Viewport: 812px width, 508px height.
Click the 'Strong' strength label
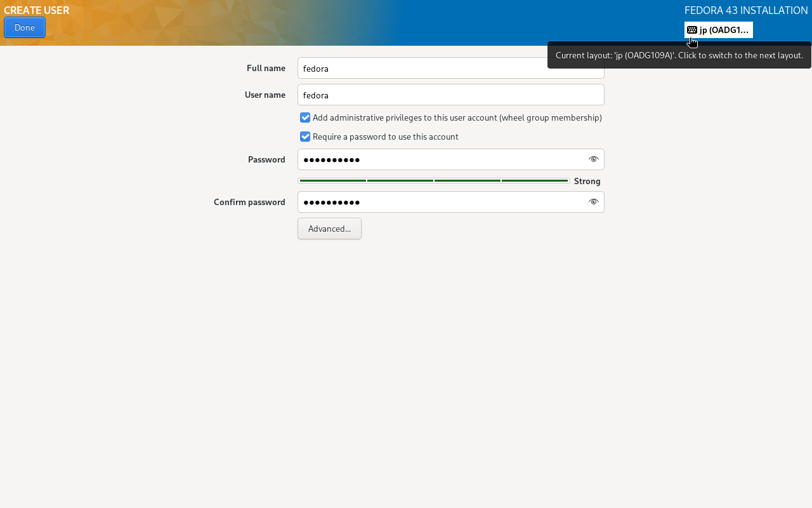tap(587, 181)
